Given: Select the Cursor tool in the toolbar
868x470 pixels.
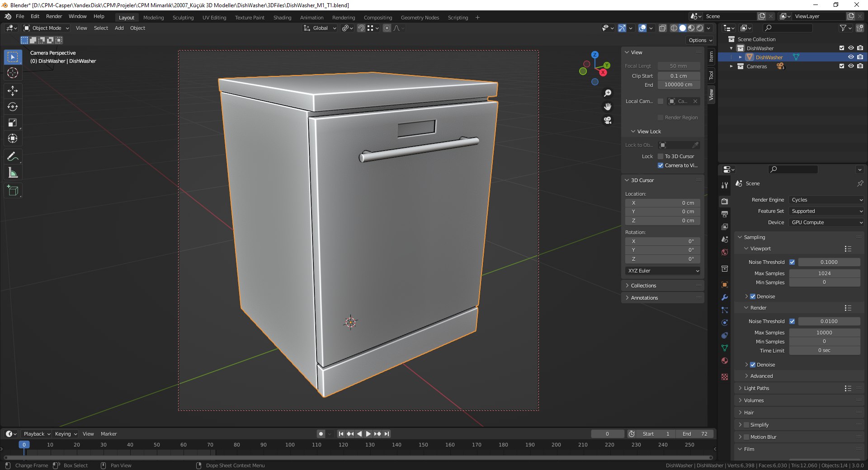Looking at the screenshot, I should (13, 73).
